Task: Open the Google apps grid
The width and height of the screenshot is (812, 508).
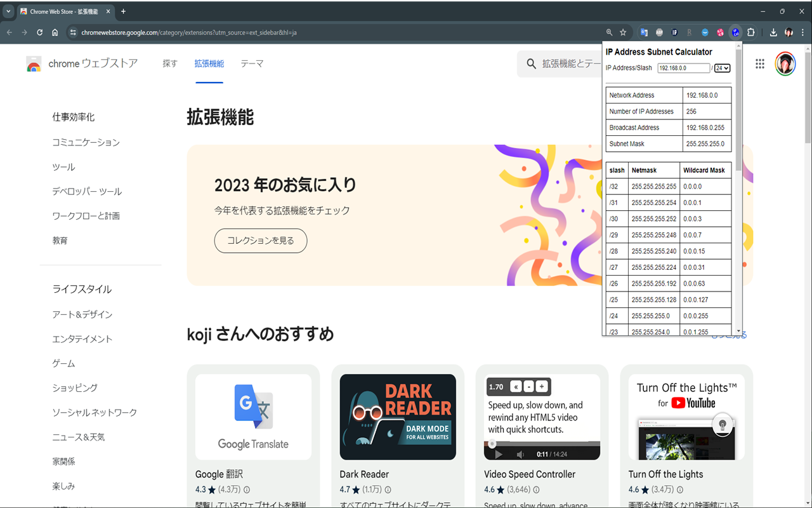Action: [x=760, y=63]
